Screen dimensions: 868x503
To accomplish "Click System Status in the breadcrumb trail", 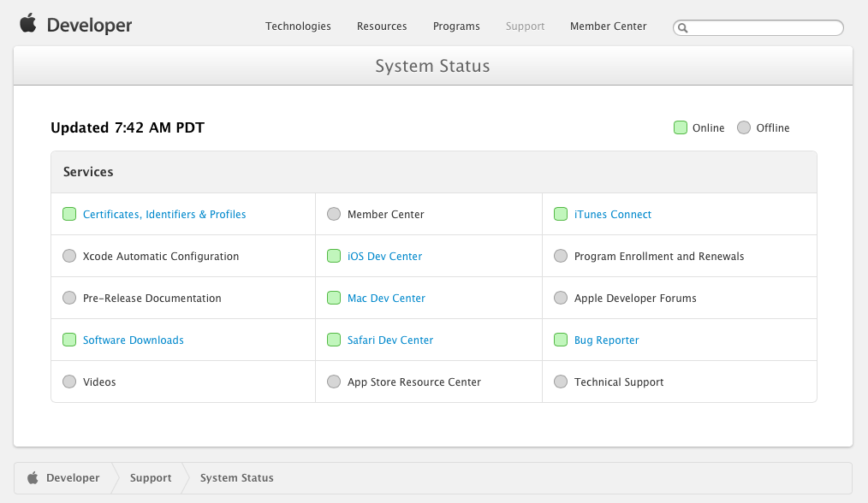I will pyautogui.click(x=237, y=477).
